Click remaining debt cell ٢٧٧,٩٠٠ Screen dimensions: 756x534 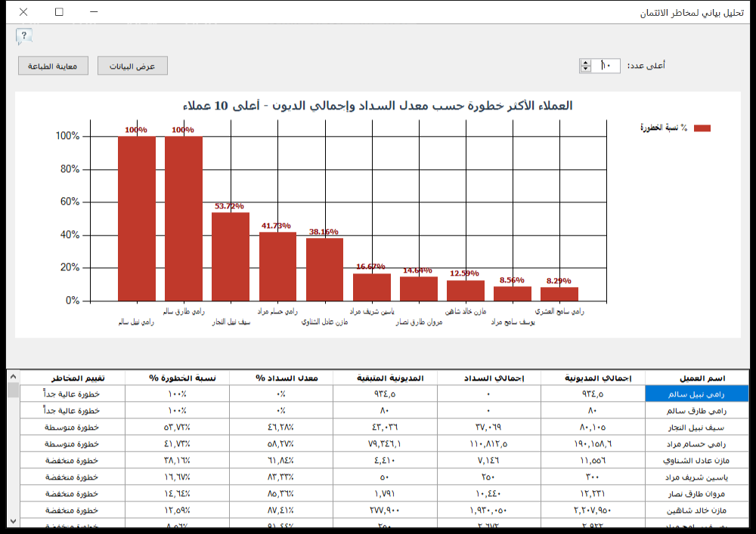(384, 511)
